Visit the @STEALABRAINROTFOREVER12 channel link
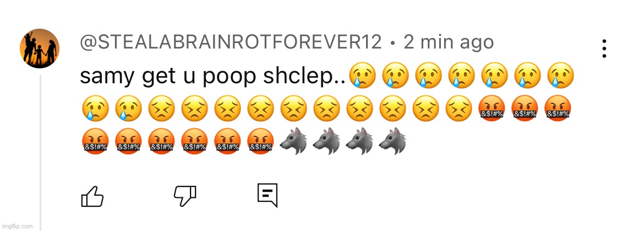Image resolution: width=644 pixels, height=231 pixels. [x=231, y=42]
